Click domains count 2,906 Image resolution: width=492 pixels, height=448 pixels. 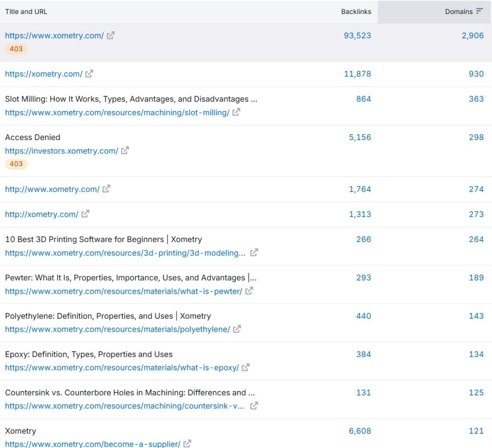pyautogui.click(x=473, y=36)
